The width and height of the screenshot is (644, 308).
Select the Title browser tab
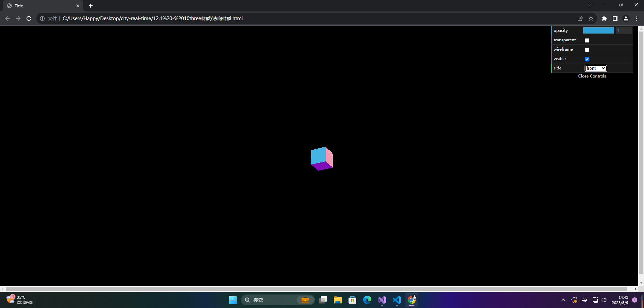point(44,6)
